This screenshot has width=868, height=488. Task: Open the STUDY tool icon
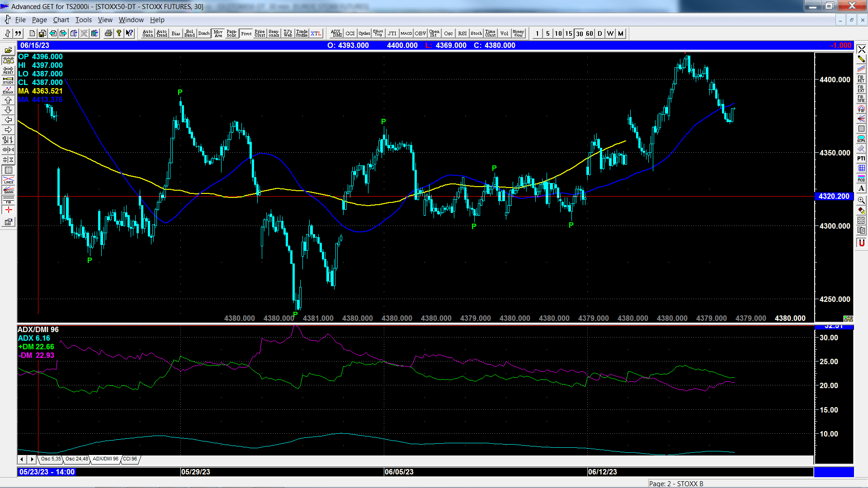coord(8,80)
